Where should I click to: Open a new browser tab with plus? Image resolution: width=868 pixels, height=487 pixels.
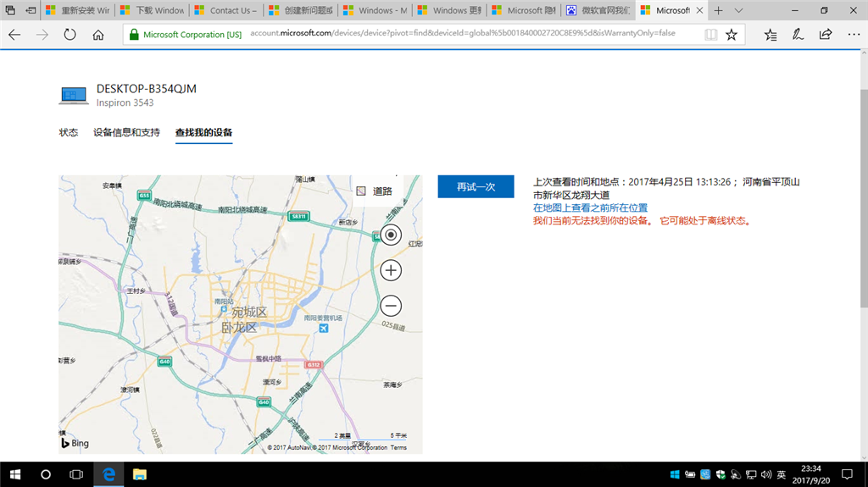coord(719,10)
